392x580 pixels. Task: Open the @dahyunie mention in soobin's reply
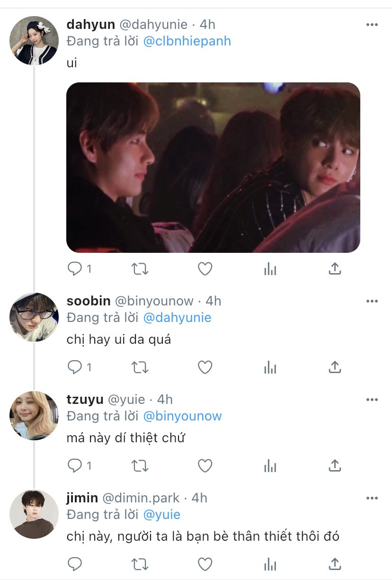click(x=177, y=318)
